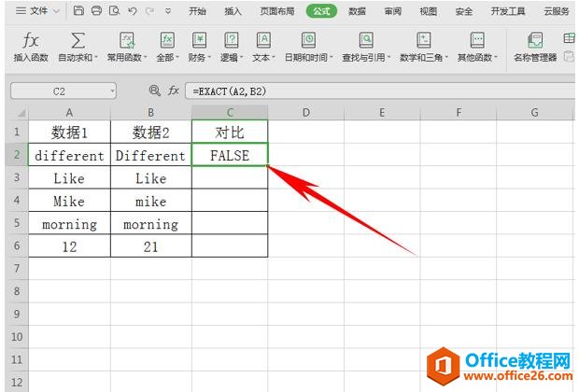
Task: Select the cell containing 12
Action: coord(69,245)
